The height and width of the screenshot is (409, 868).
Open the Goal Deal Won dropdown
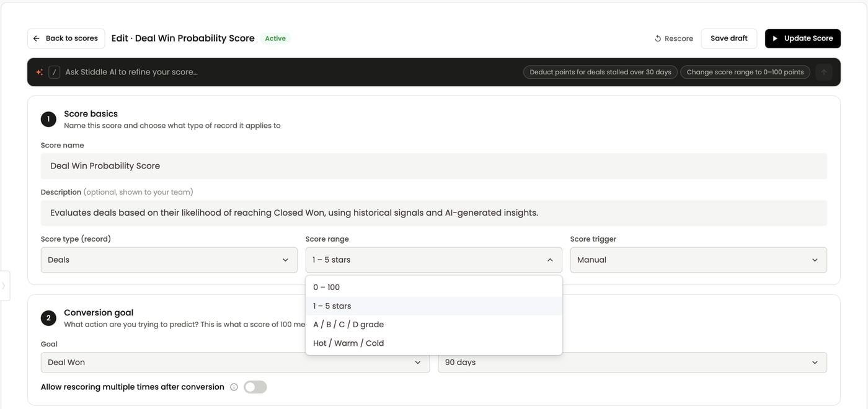click(x=235, y=363)
